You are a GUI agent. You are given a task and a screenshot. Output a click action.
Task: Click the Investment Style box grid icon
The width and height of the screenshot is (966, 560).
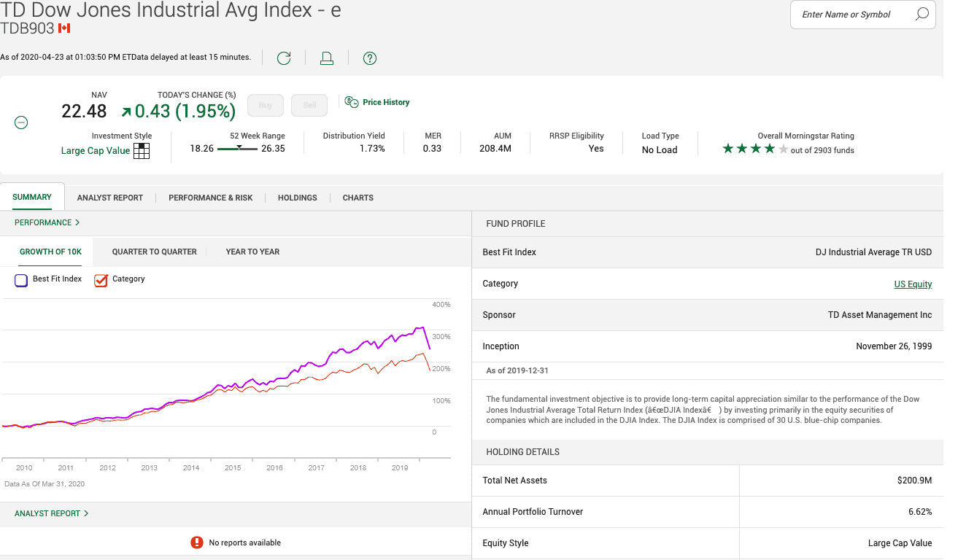(x=142, y=151)
